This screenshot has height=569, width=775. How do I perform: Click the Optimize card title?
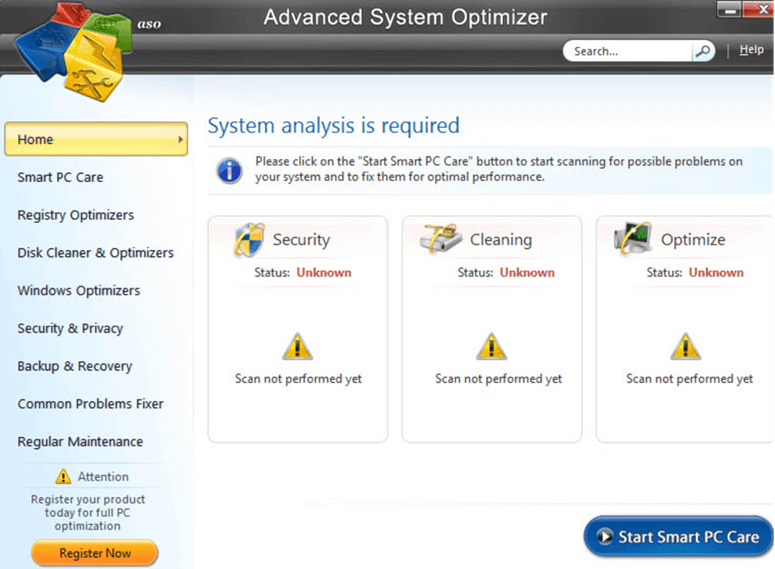tap(693, 240)
